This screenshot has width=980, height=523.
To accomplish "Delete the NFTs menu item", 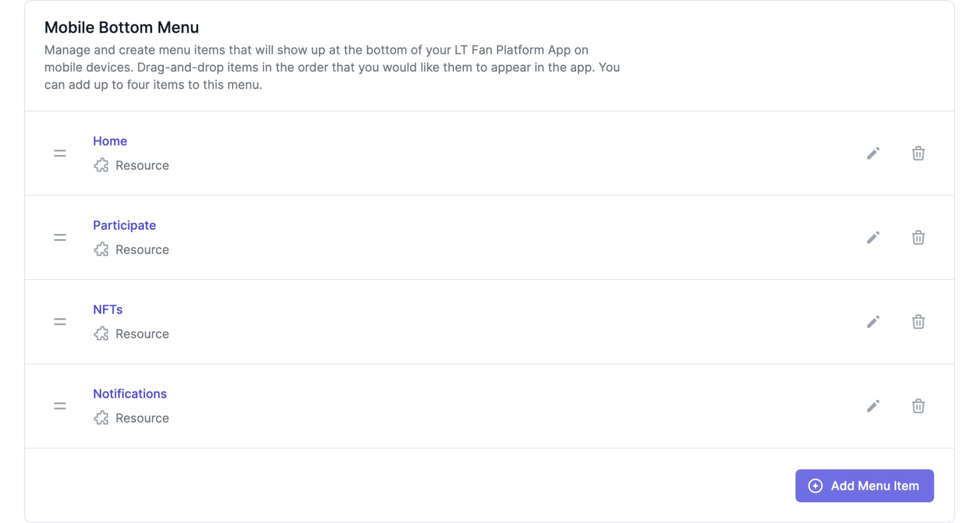I will [918, 322].
